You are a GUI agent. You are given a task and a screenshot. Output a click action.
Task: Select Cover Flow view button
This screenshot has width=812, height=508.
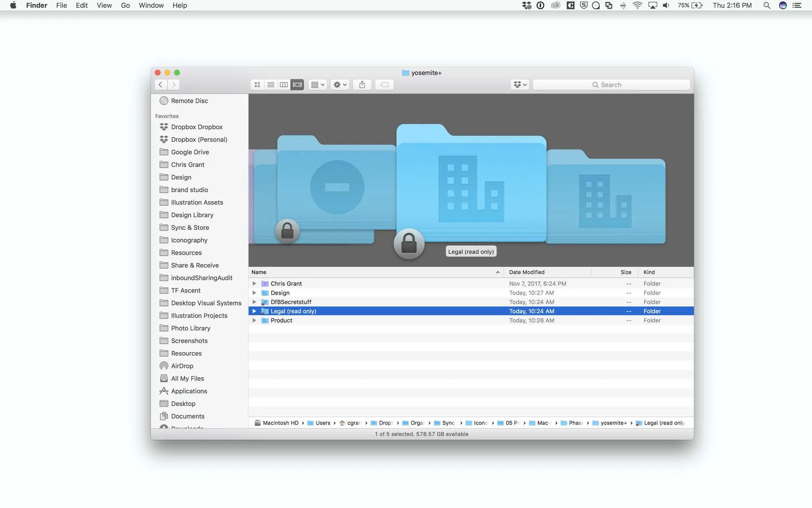pyautogui.click(x=297, y=85)
